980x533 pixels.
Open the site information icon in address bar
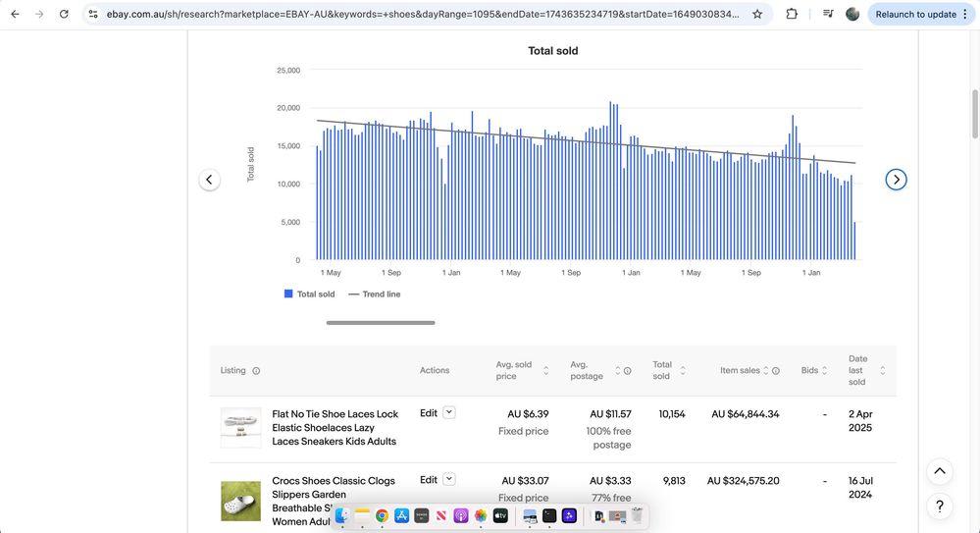pyautogui.click(x=93, y=14)
